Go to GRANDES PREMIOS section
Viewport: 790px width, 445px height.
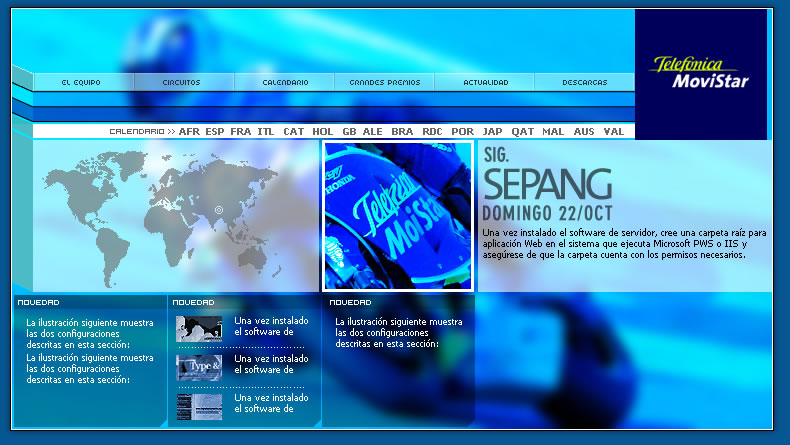(384, 82)
